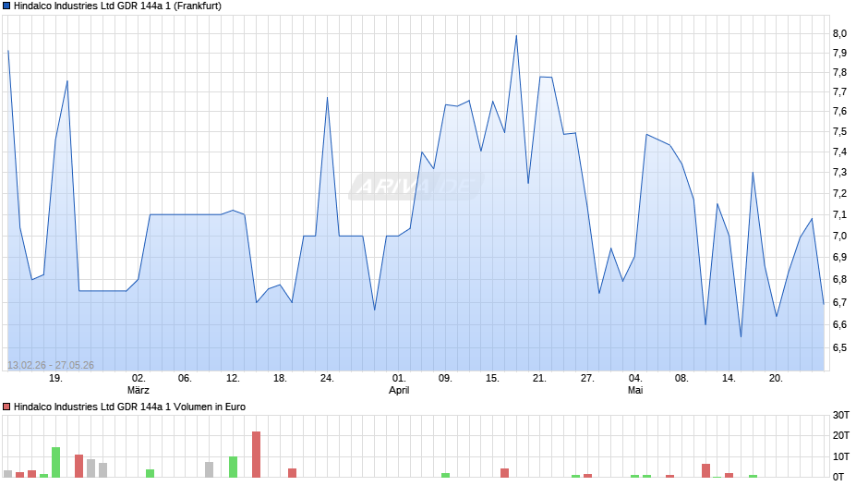868x486 pixels.
Task: Click the price axis label '7,9'
Action: [839, 54]
